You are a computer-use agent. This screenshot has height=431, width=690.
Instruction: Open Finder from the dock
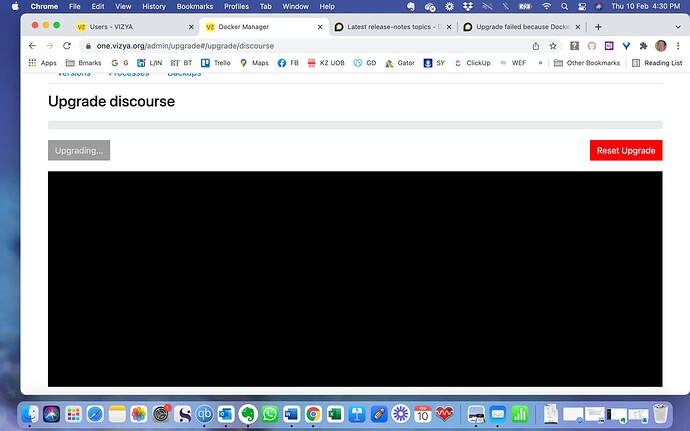(x=30, y=414)
